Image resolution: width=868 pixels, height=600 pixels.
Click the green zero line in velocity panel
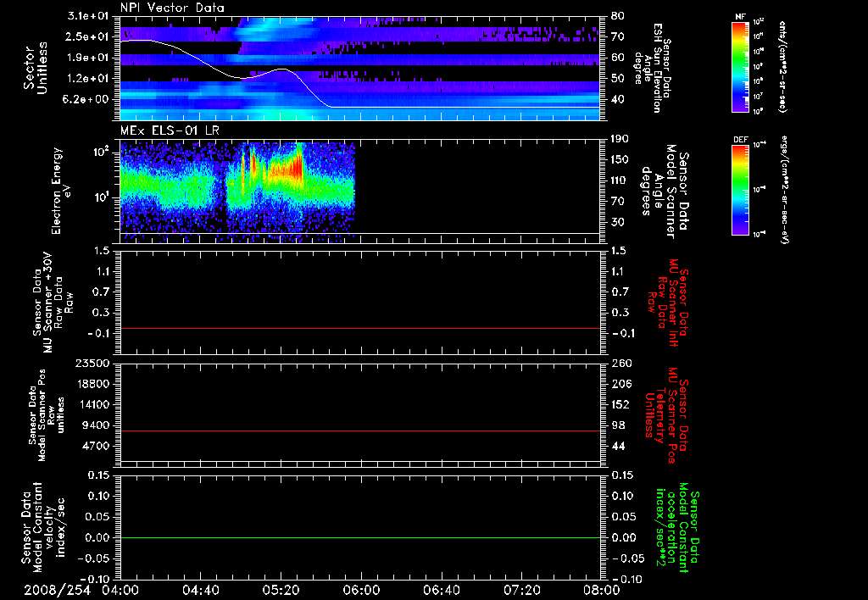coord(360,537)
